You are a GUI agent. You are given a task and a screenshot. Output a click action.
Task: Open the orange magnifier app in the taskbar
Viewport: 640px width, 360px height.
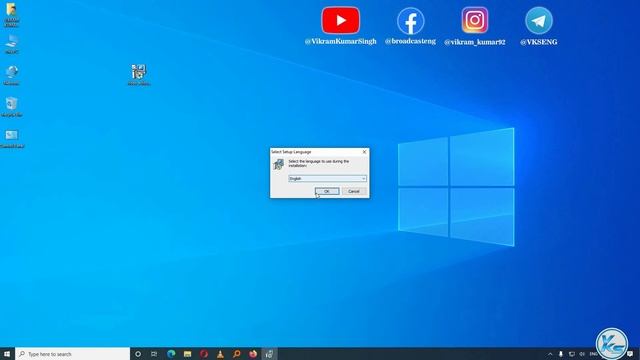(x=236, y=354)
